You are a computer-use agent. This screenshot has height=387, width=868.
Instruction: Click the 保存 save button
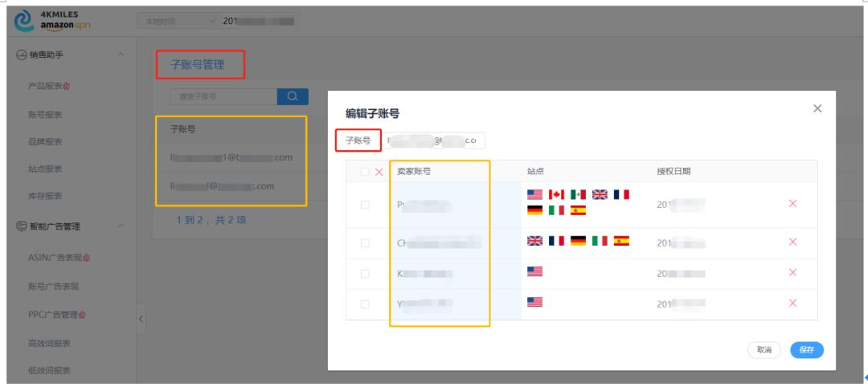pos(807,350)
